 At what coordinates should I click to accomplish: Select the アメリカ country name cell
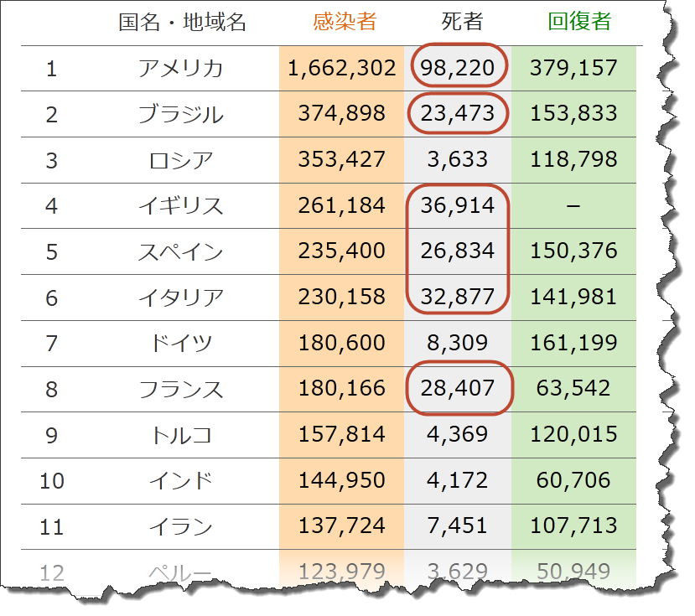181,68
